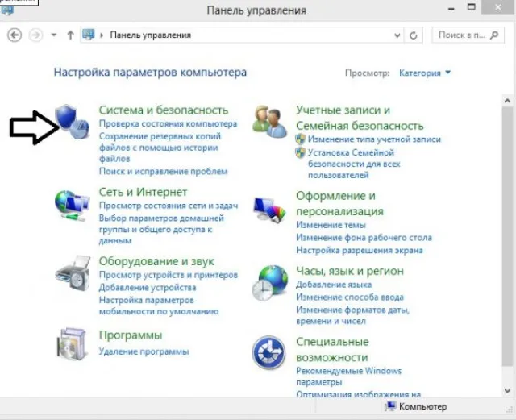The image size is (516, 420).
Task: Open Специальные возможности category
Action: tap(332, 349)
